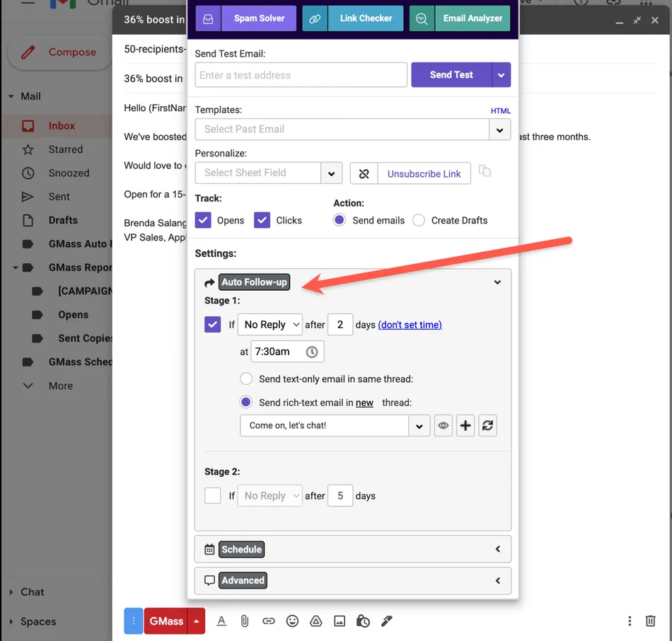This screenshot has width=672, height=641.
Task: Select Send rich-text email in new thread
Action: coord(246,402)
